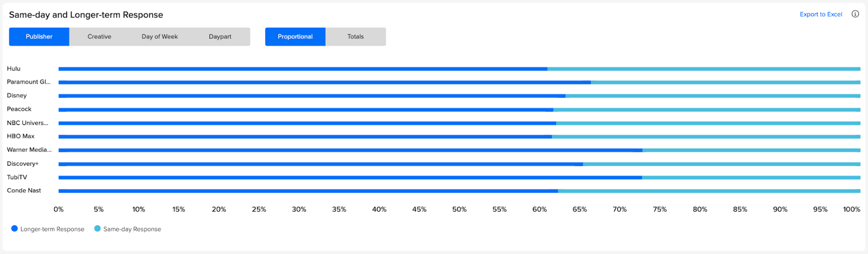The width and height of the screenshot is (868, 254).
Task: Enable the Proportional view toggle
Action: [x=295, y=36]
